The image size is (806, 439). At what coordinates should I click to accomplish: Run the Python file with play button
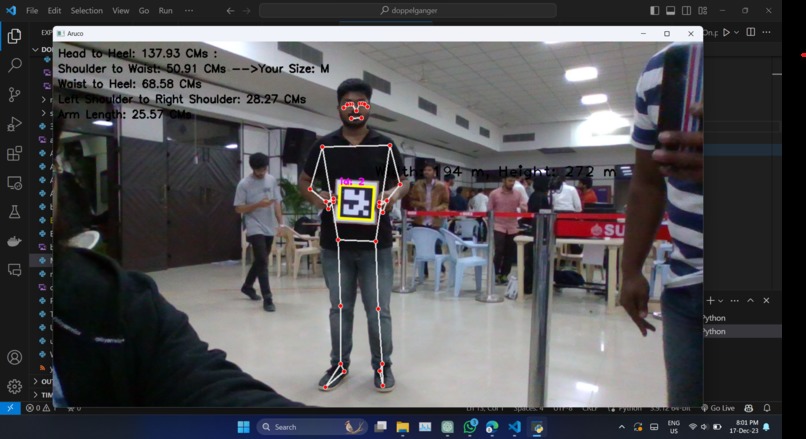coord(726,32)
